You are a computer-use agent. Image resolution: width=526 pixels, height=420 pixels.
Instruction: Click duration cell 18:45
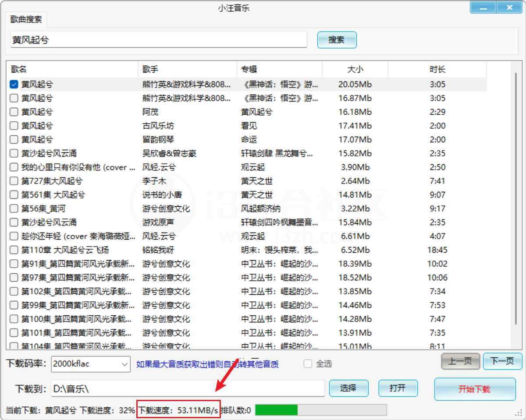point(437,250)
